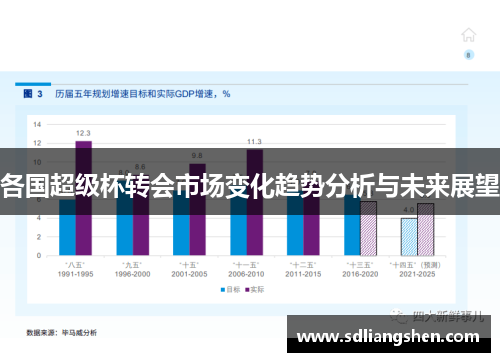Select the blue 目标 legend swatch
The width and height of the screenshot is (500, 362).
click(223, 290)
